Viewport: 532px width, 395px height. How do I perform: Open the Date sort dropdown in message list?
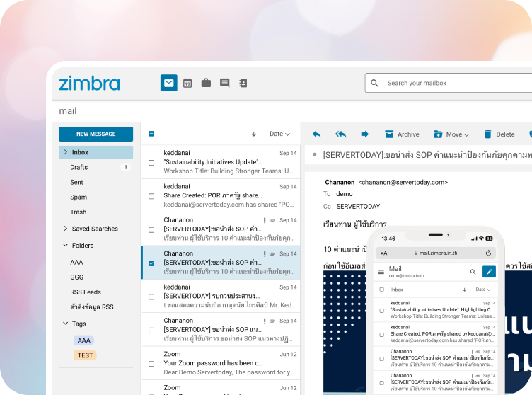click(x=279, y=134)
